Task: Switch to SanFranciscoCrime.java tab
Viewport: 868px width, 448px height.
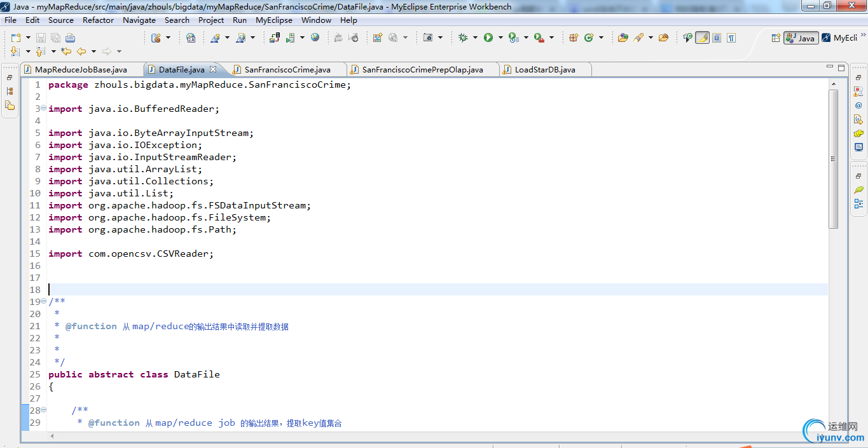Action: click(x=287, y=69)
